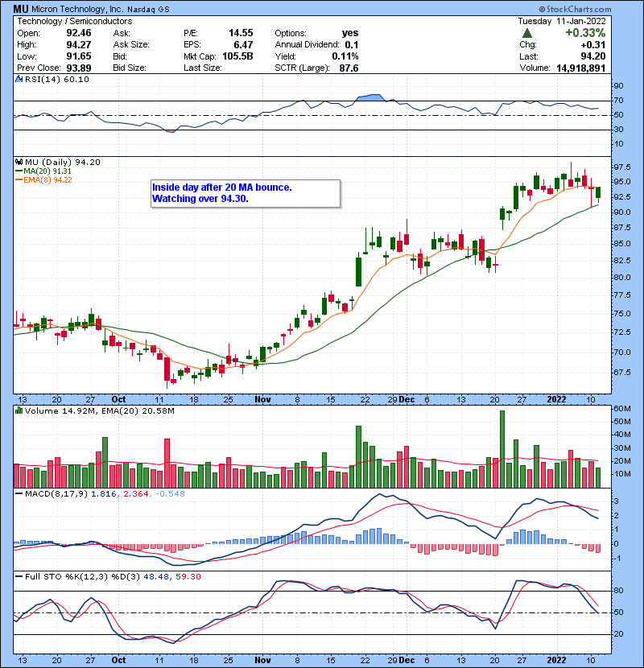The height and width of the screenshot is (668, 644).
Task: Click the Nasdaq GS exchange label
Action: [148, 10]
